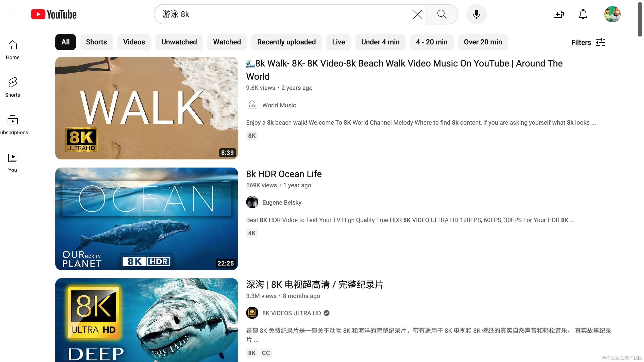Select the Over 20 min chip
The width and height of the screenshot is (644, 362).
[483, 42]
